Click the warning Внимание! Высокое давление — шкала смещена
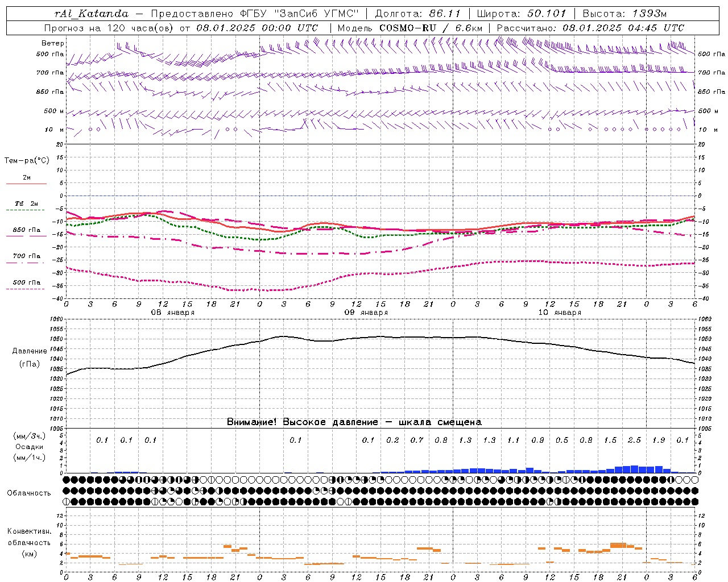The height and width of the screenshot is (582, 728). pyautogui.click(x=354, y=422)
